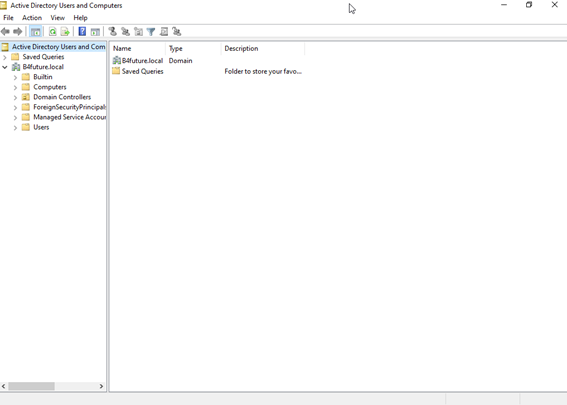Open the blue Help icon
This screenshot has height=405, width=567.
pyautogui.click(x=82, y=32)
